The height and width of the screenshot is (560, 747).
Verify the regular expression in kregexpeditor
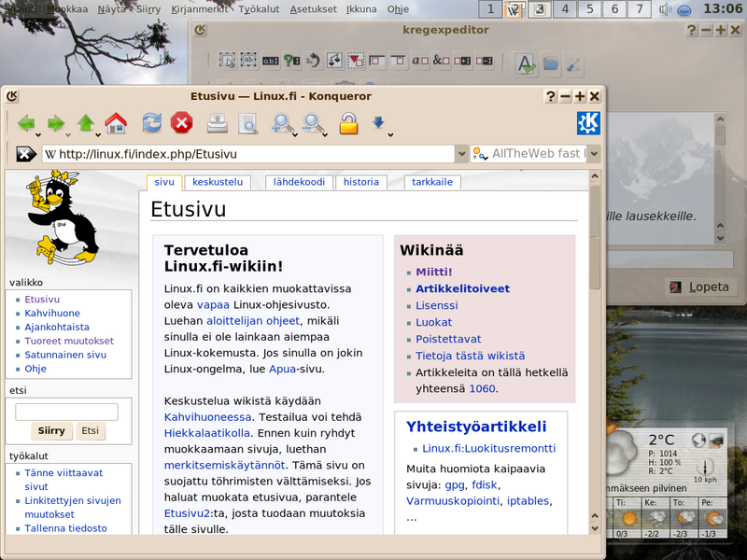(524, 63)
